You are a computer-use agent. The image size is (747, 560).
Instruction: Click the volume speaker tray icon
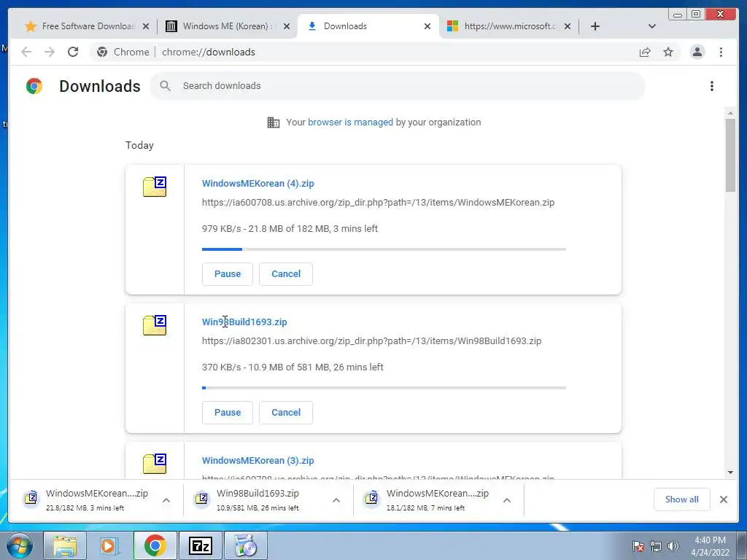click(673, 546)
